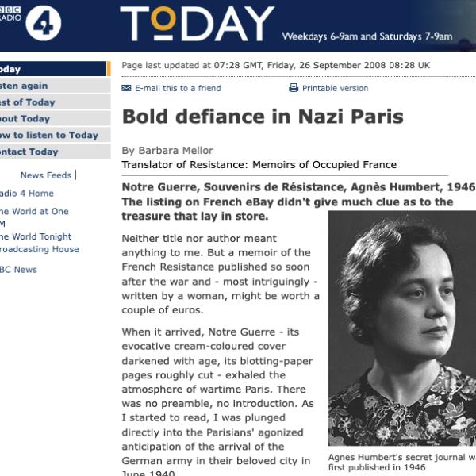Go to Listen again in sidebar
This screenshot has width=476, height=476.
tap(56, 86)
